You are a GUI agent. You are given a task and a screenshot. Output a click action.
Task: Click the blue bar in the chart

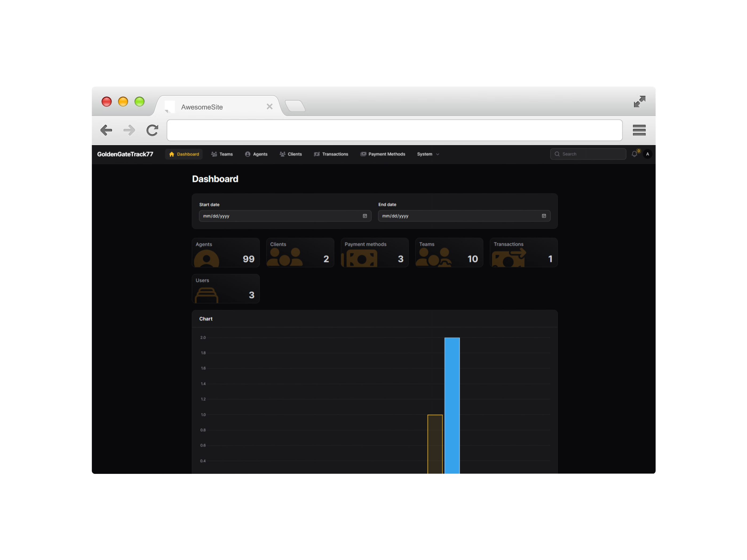452,405
